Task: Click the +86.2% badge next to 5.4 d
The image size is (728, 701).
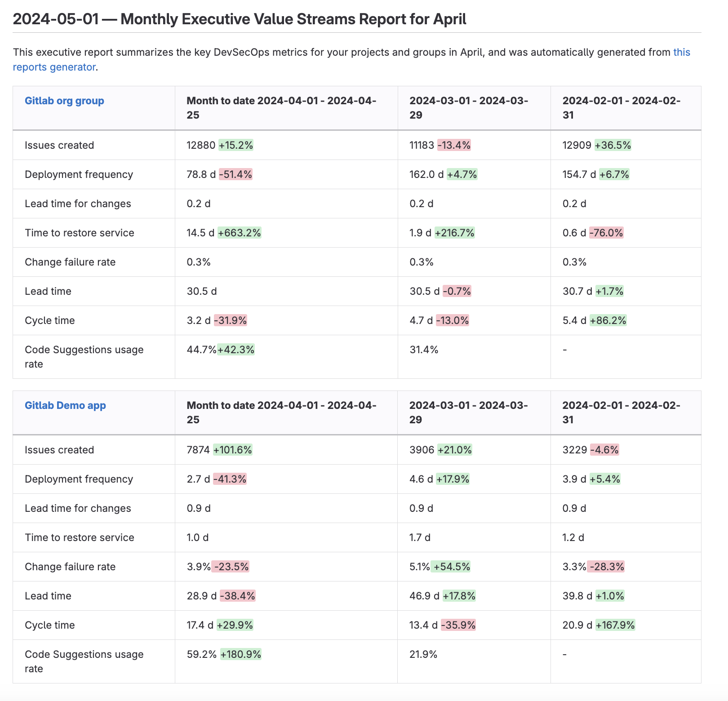Action: pos(608,320)
